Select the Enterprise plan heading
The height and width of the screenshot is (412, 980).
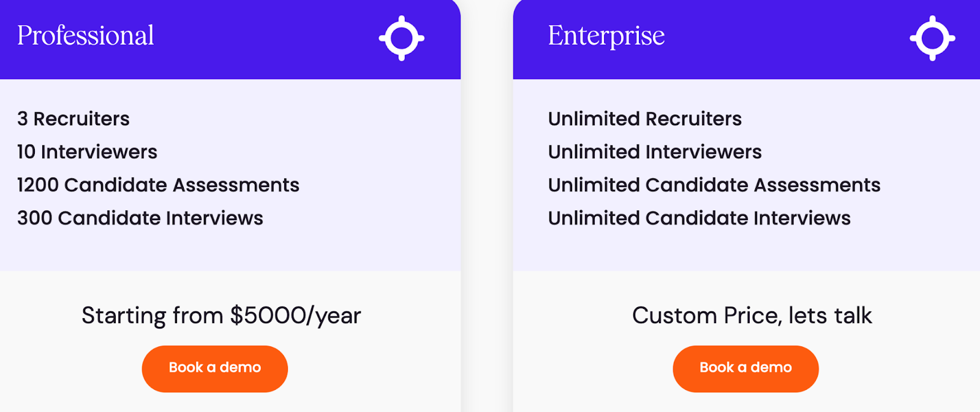pyautogui.click(x=606, y=36)
